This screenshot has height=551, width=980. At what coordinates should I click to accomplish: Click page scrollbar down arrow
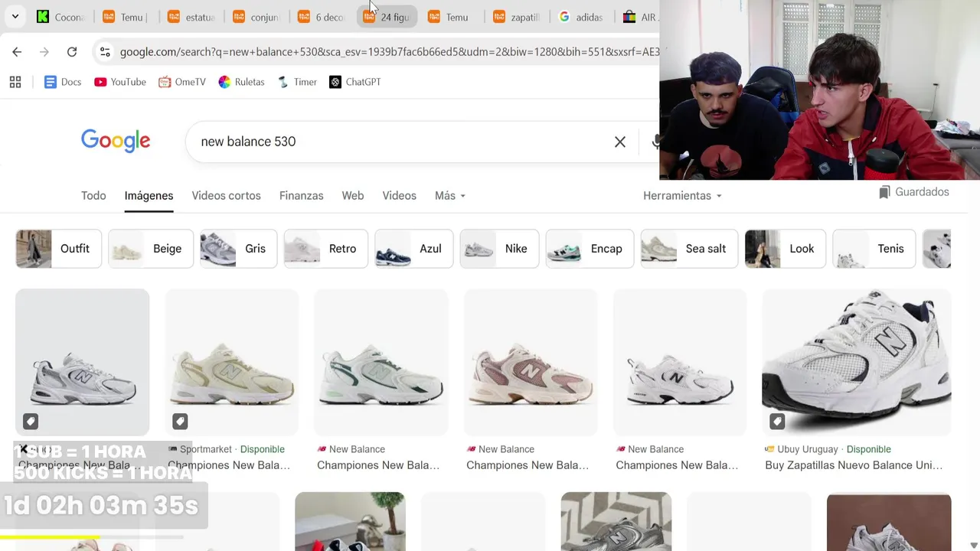[974, 545]
